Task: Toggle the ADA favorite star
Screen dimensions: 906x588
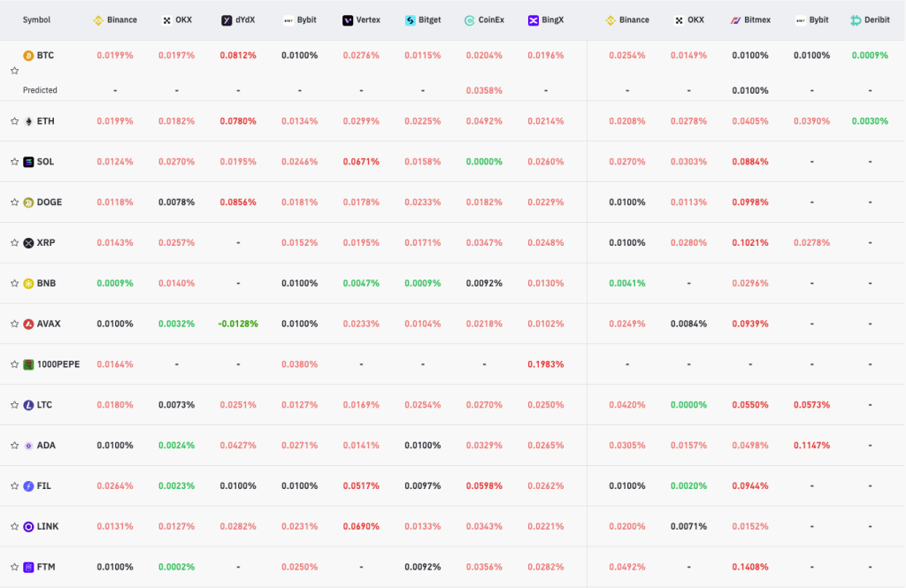Action: pos(14,446)
